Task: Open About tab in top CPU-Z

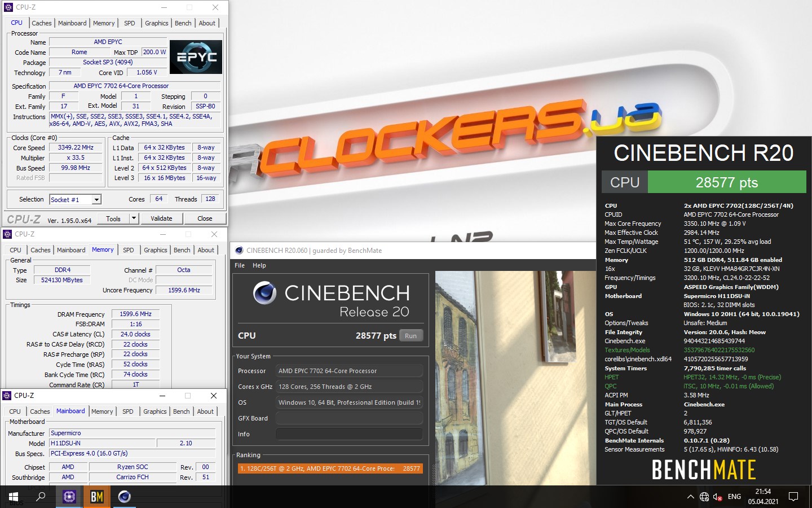Action: (x=207, y=23)
